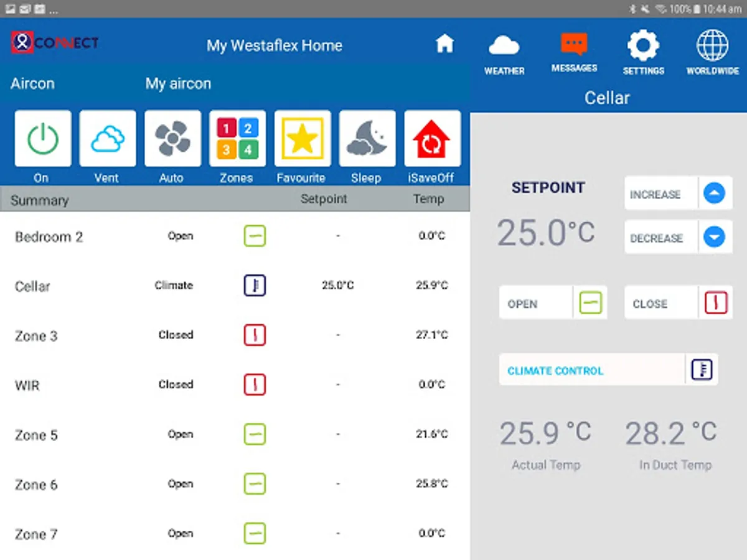Screen dimensions: 747x560
Task: Check the battery indicator in status bar
Action: [697, 9]
